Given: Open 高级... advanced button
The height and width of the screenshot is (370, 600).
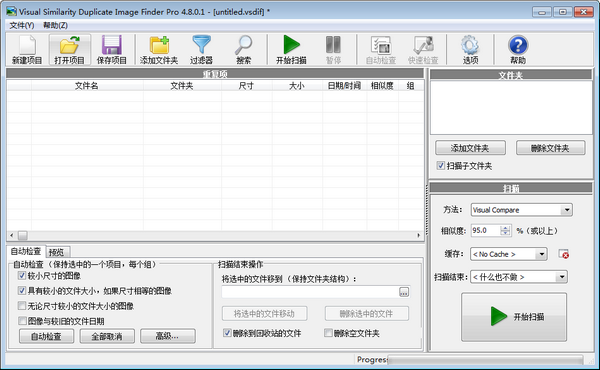Looking at the screenshot, I should coord(168,336).
